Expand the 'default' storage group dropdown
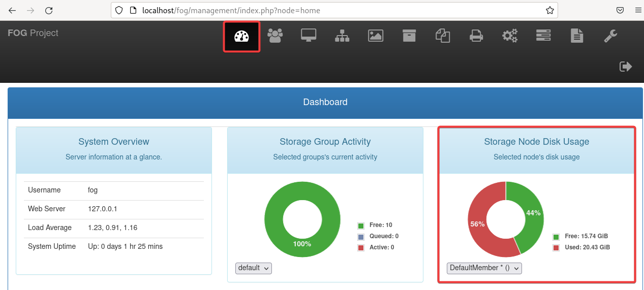Screen dimensions: 644x290 254,268
